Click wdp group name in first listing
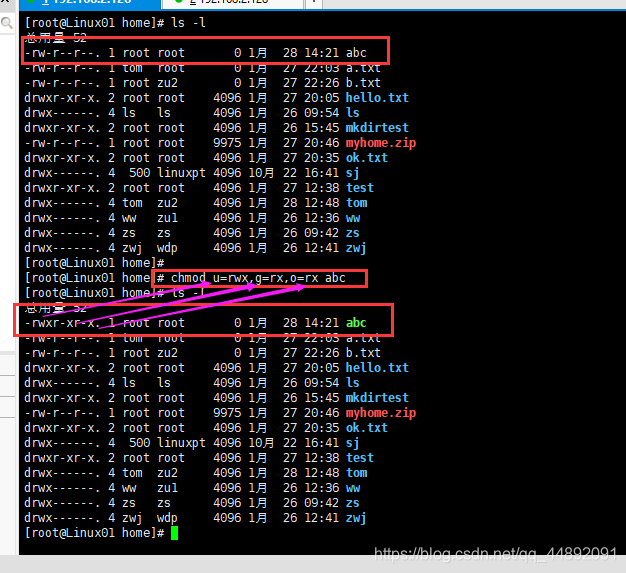This screenshot has height=573, width=626. tap(167, 248)
